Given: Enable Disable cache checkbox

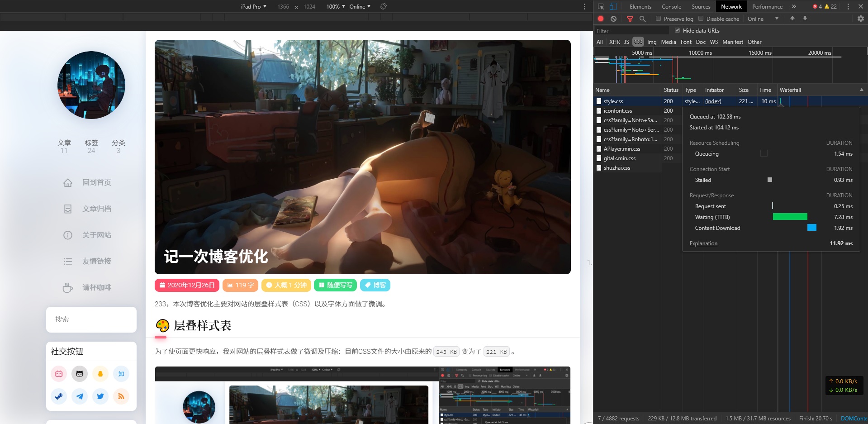Looking at the screenshot, I should click(x=701, y=19).
